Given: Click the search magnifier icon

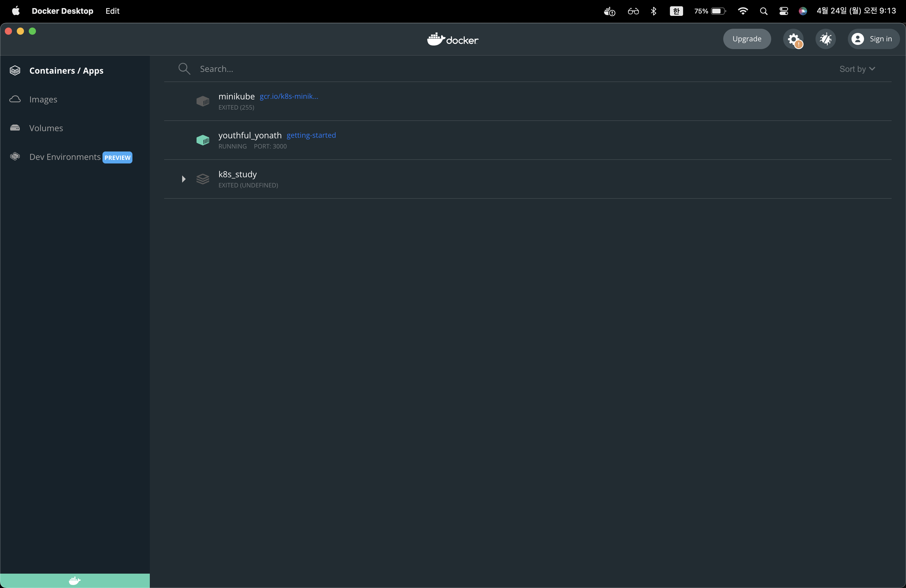Looking at the screenshot, I should (x=184, y=69).
